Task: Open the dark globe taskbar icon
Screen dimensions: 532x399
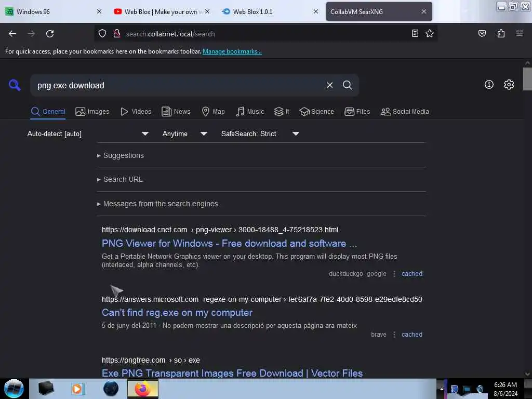Action: (x=111, y=389)
